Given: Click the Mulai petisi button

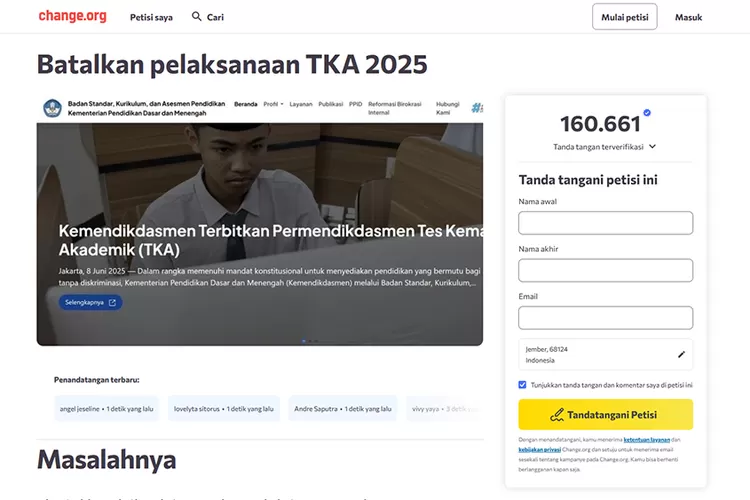Looking at the screenshot, I should click(x=625, y=17).
